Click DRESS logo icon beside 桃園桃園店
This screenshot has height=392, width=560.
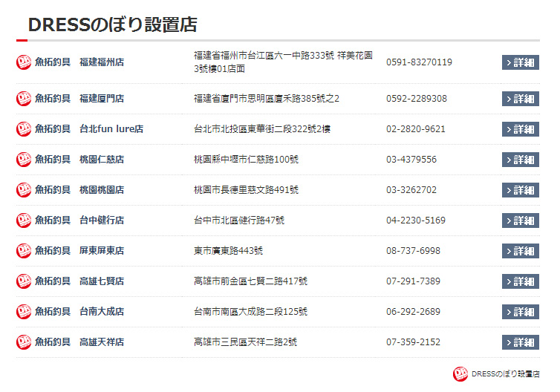(x=24, y=189)
